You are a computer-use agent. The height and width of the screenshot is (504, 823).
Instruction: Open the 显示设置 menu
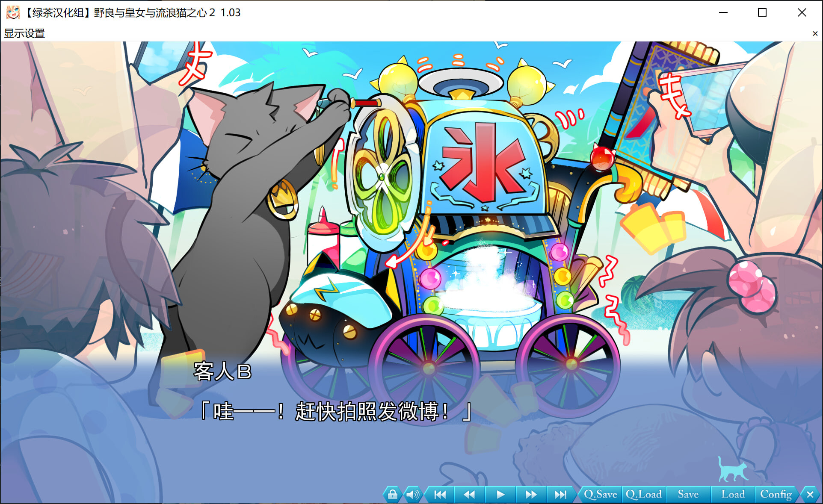(x=24, y=33)
